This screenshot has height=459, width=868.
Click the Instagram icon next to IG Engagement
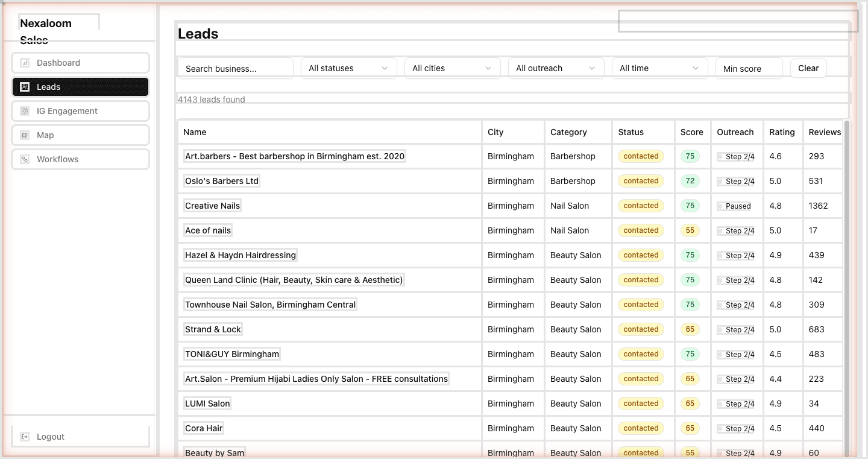pos(25,111)
